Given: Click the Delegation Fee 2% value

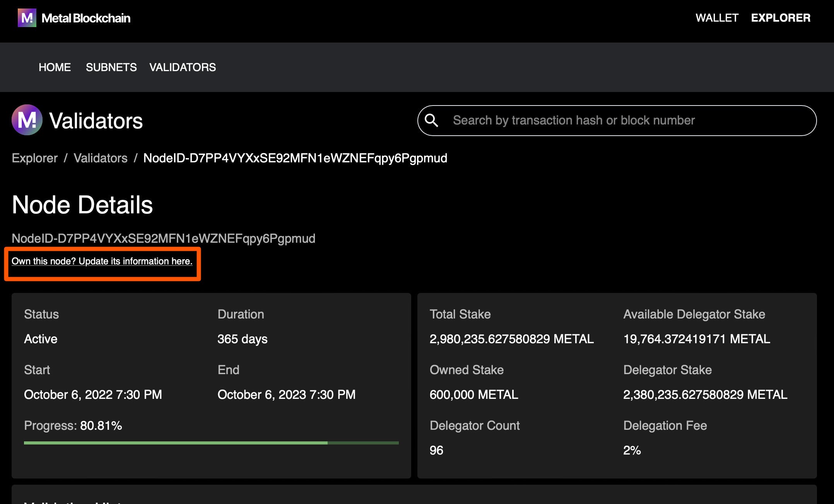Looking at the screenshot, I should (632, 450).
